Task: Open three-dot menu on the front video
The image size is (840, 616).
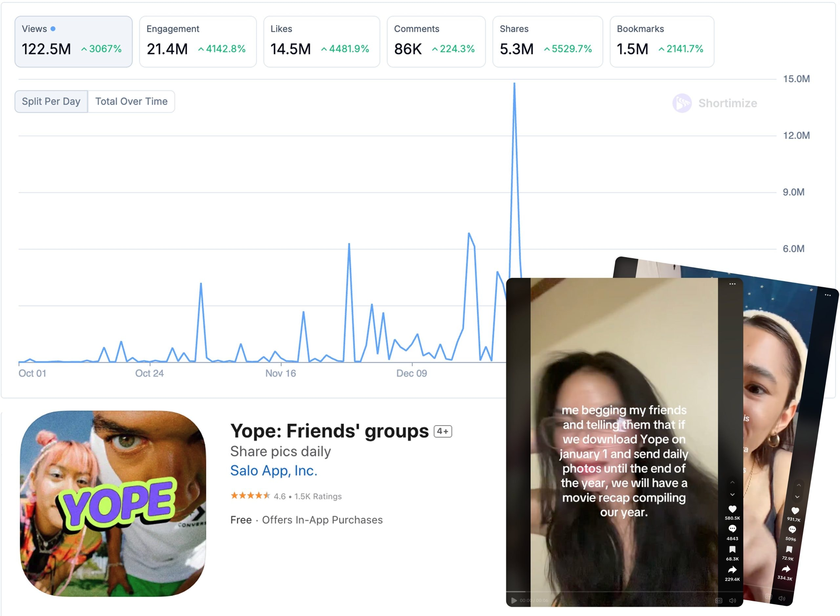Action: click(732, 284)
